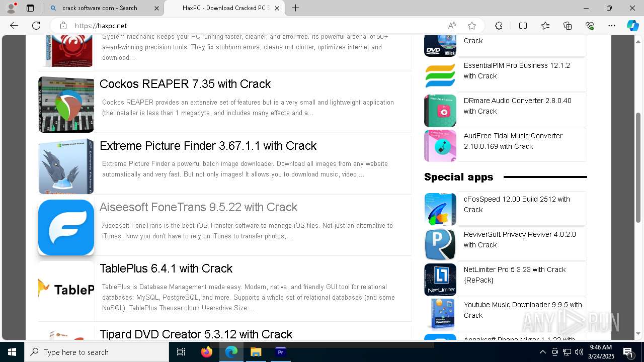644x362 pixels.
Task: Open the notification center icon
Action: coord(628,352)
